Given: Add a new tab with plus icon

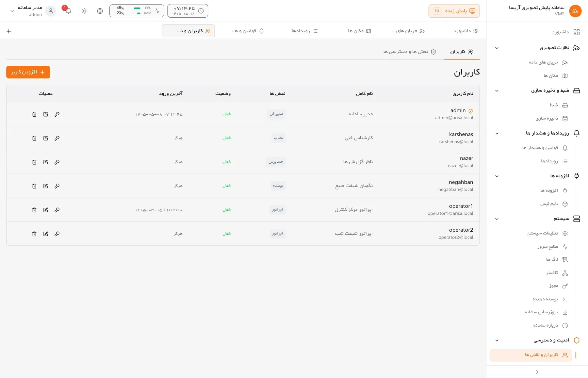Looking at the screenshot, I should tap(9, 31).
